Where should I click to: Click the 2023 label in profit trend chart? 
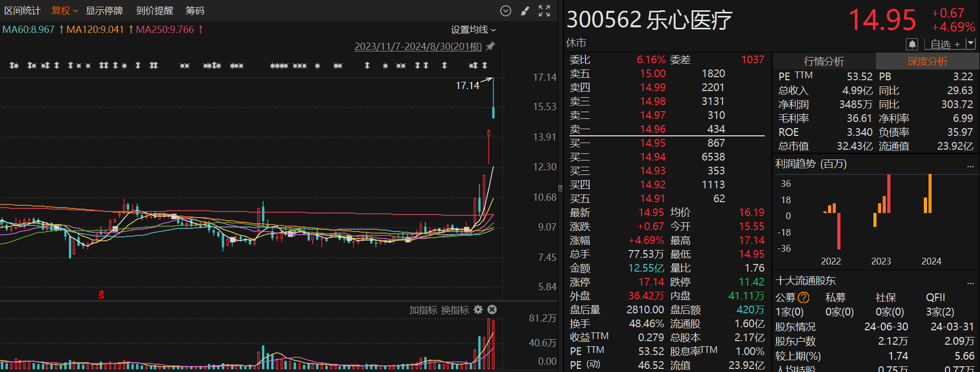881,261
